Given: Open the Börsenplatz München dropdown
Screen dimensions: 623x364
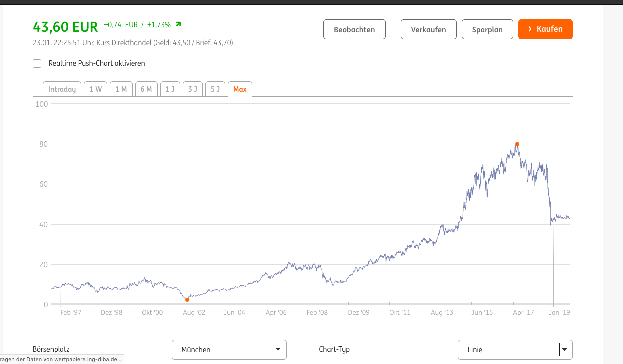Looking at the screenshot, I should pyautogui.click(x=229, y=350).
